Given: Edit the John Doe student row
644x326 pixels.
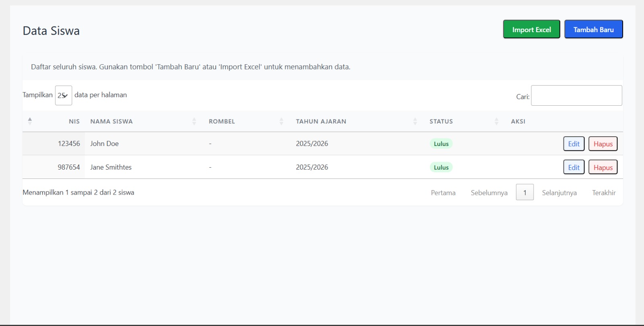Looking at the screenshot, I should (574, 144).
